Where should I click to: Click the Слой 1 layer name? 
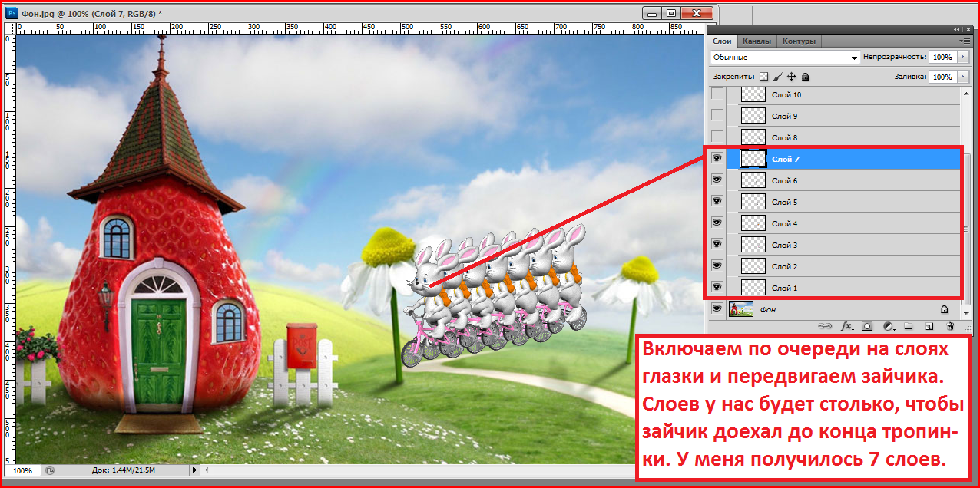point(785,288)
